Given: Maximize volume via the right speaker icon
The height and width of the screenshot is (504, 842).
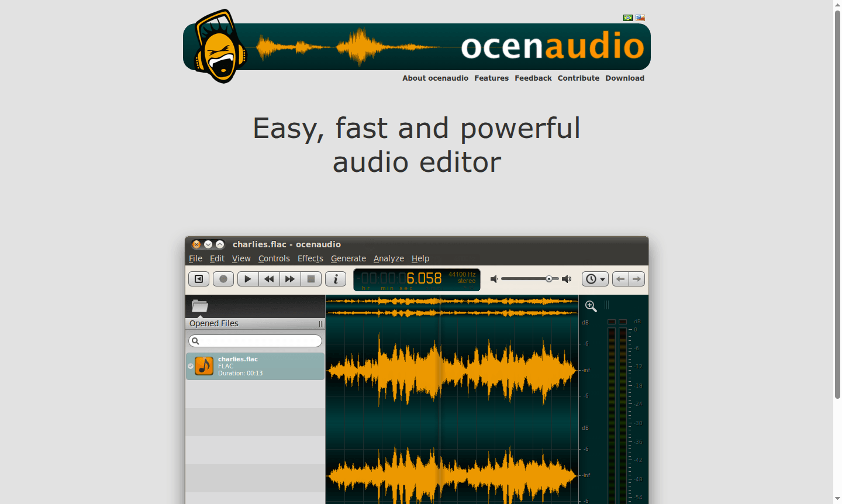Looking at the screenshot, I should pos(566,279).
